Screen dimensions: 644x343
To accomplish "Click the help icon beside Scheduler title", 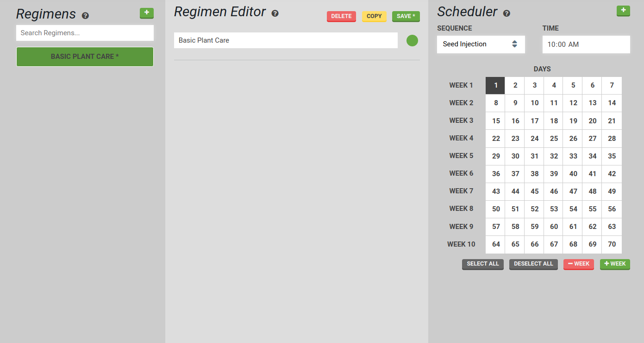I will click(506, 13).
